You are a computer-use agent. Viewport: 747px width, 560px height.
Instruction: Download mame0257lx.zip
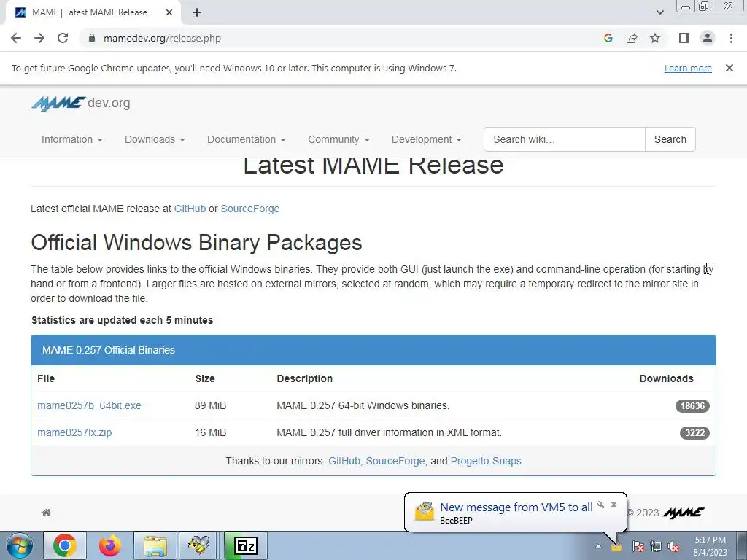(x=74, y=433)
